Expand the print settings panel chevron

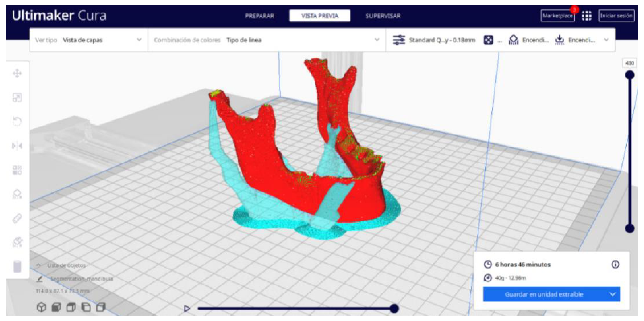(x=606, y=40)
